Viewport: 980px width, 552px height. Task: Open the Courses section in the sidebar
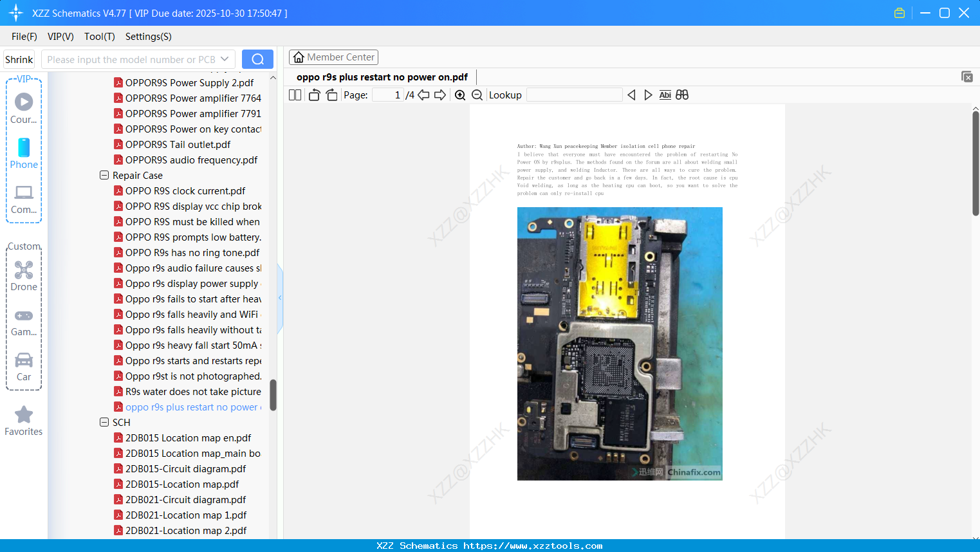tap(23, 107)
